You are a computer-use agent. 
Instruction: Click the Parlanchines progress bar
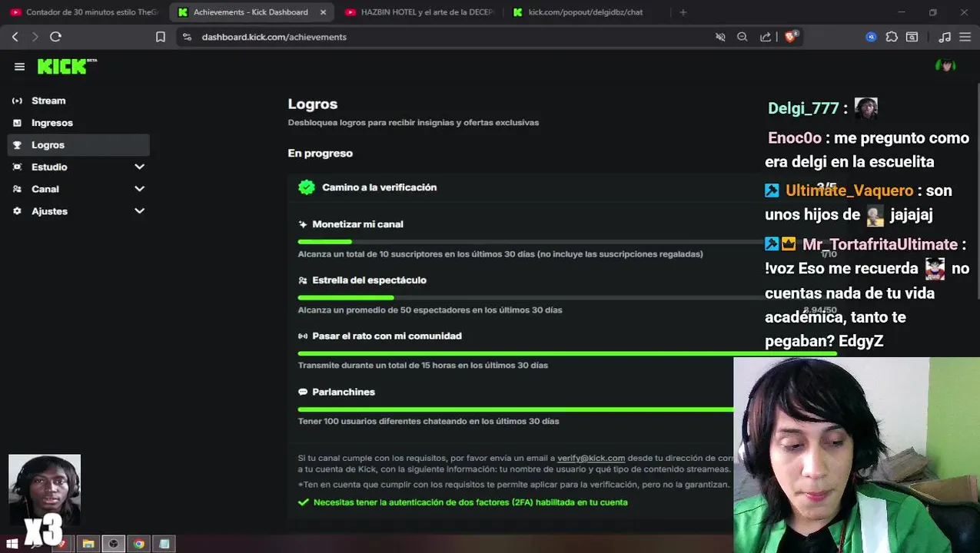516,409
